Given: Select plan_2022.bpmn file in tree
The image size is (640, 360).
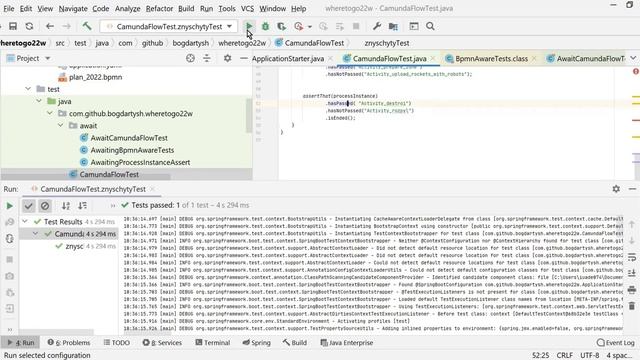Looking at the screenshot, I should pos(96,77).
